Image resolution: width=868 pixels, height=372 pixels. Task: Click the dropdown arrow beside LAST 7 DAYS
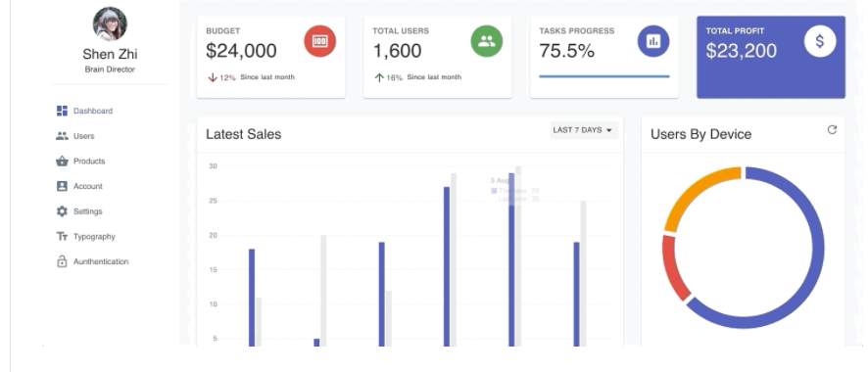tap(609, 130)
